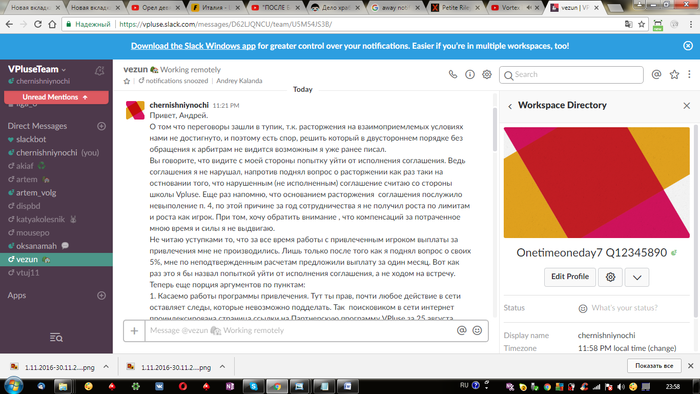Open profile account settings gear button
This screenshot has height=394, width=700.
point(610,277)
